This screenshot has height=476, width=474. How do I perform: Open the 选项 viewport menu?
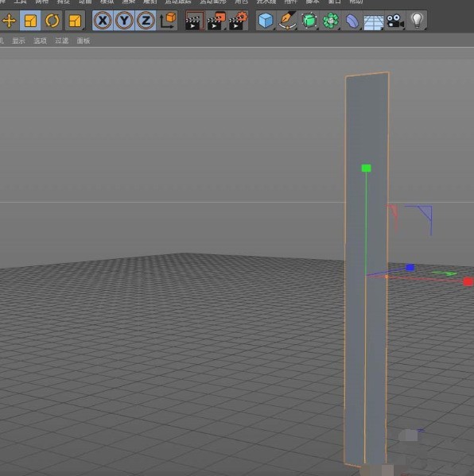(40, 41)
